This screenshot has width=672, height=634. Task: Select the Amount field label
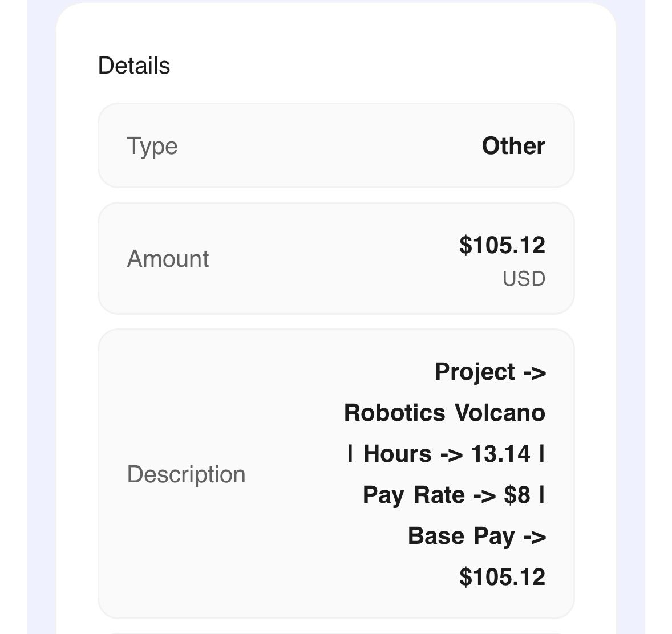click(x=168, y=258)
